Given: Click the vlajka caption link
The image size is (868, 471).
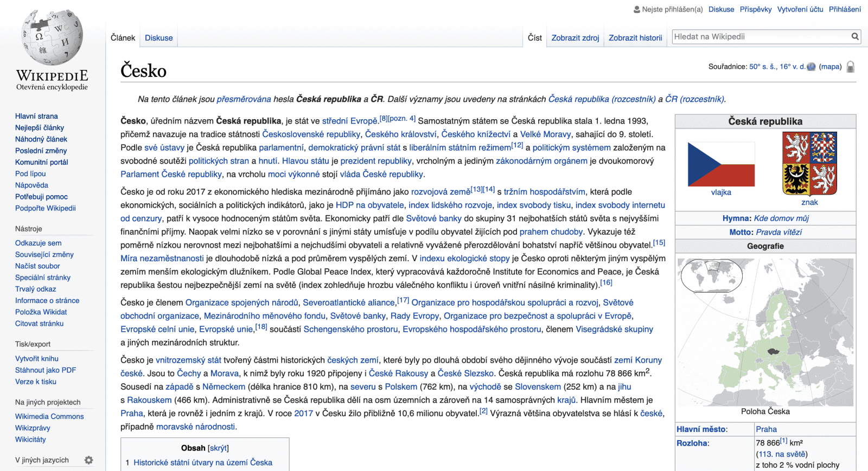Looking at the screenshot, I should point(721,192).
